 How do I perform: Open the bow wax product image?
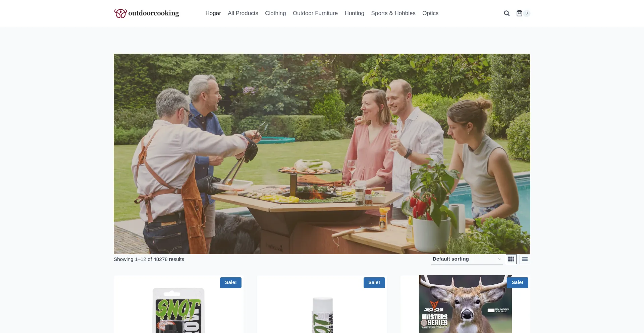pyautogui.click(x=322, y=315)
